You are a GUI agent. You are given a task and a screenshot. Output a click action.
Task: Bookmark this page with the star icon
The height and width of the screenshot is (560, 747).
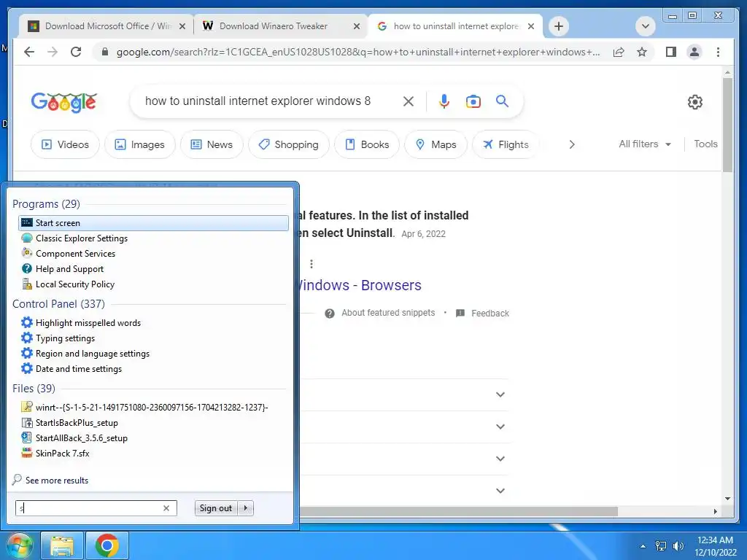pos(642,52)
